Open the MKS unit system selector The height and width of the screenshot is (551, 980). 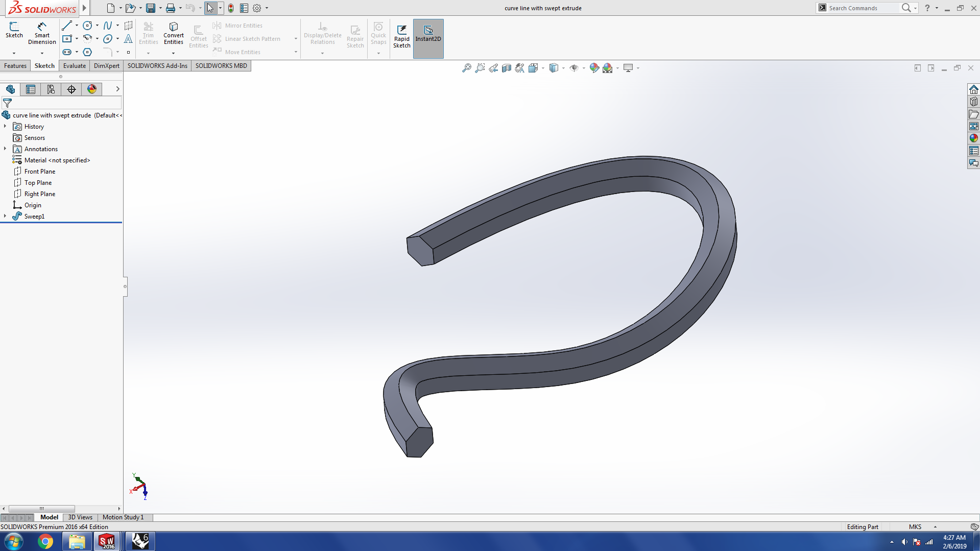coord(922,527)
